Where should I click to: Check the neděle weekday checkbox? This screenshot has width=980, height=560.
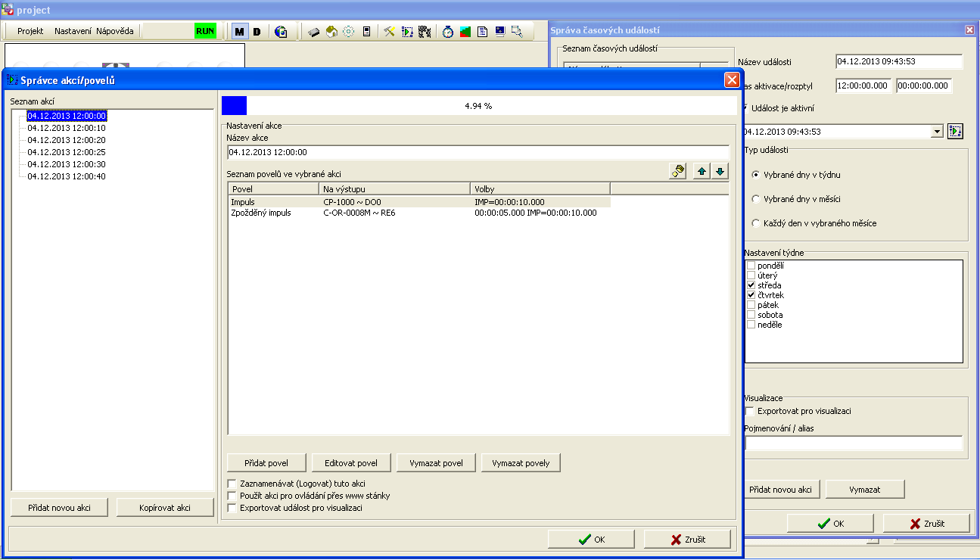pos(751,325)
